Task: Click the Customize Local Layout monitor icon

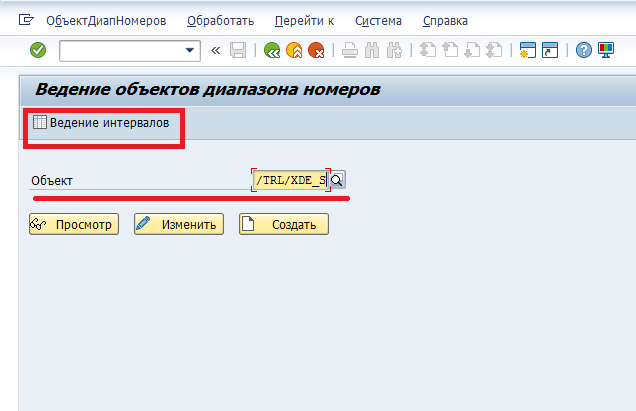Action: point(607,50)
